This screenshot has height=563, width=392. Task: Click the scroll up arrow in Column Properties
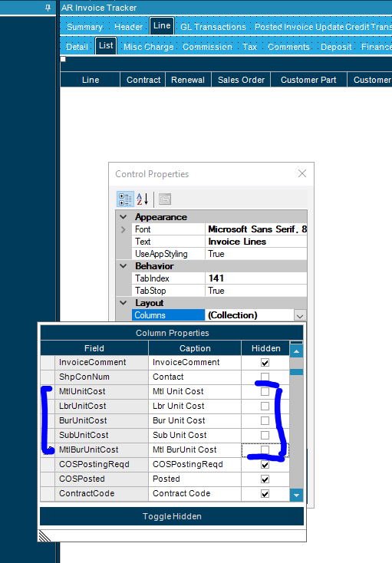(296, 351)
